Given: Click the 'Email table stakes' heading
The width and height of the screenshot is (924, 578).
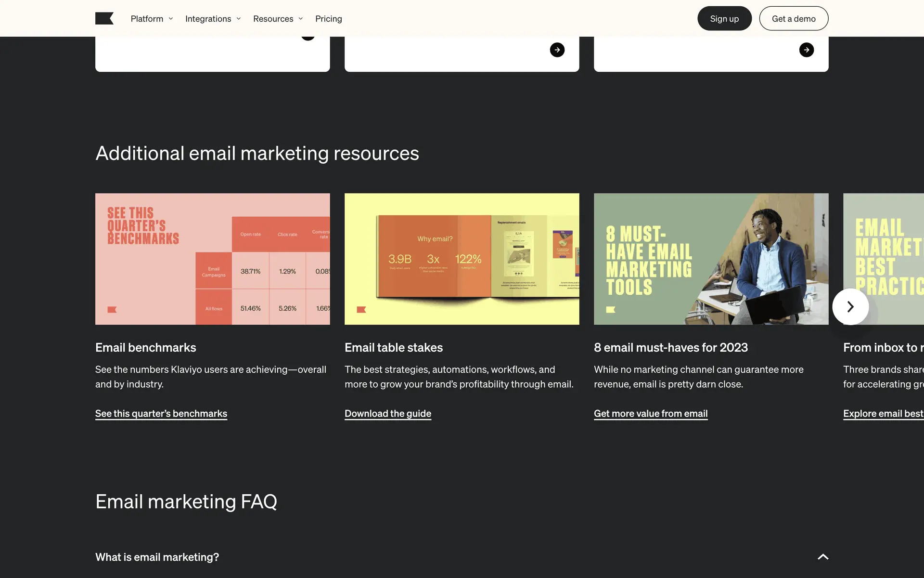Looking at the screenshot, I should (x=393, y=347).
